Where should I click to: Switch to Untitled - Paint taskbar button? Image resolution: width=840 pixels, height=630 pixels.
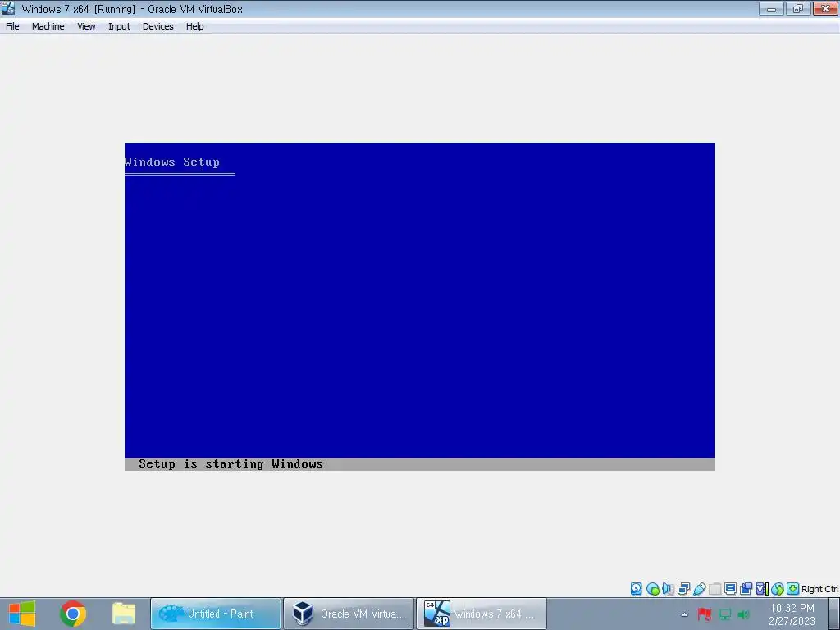point(216,614)
